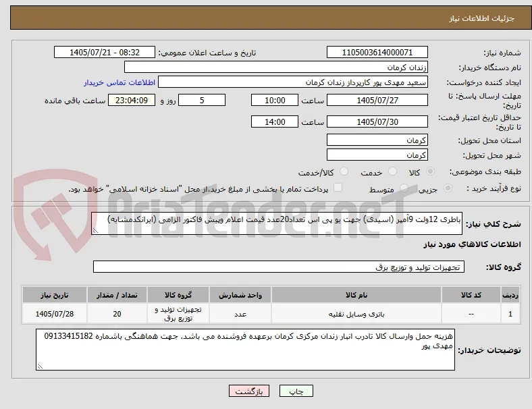This screenshot has width=532, height=409.
Task: Click the remaining time 23:04:09 field
Action: point(132,100)
